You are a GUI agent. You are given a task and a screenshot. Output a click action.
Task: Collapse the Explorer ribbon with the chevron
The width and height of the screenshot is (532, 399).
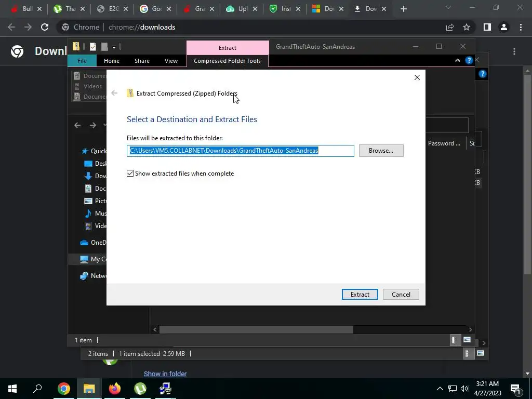[457, 60]
